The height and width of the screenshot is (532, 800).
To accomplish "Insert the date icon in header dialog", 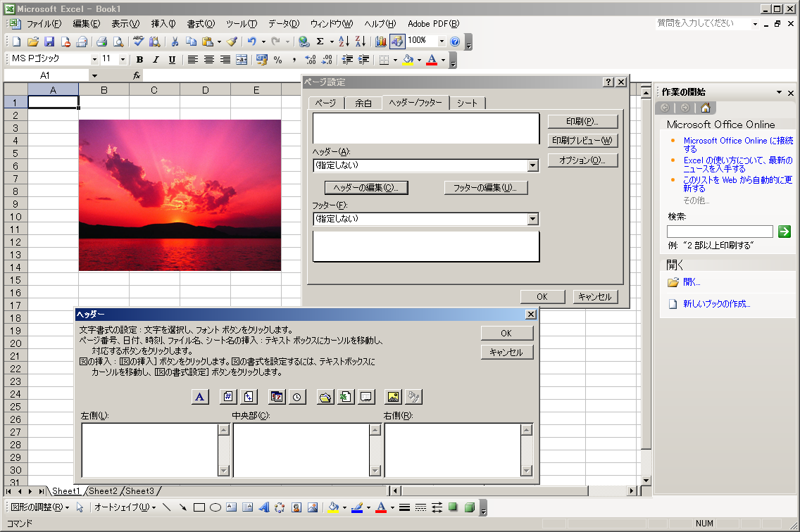I will [x=277, y=397].
